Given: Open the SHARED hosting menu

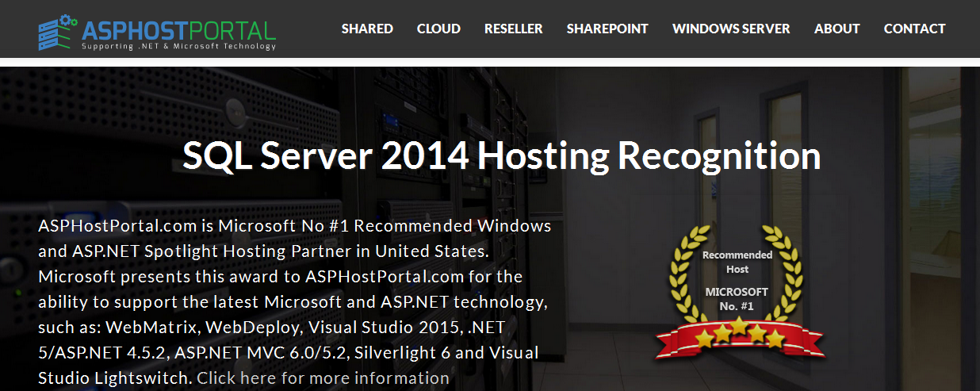Looking at the screenshot, I should tap(367, 29).
